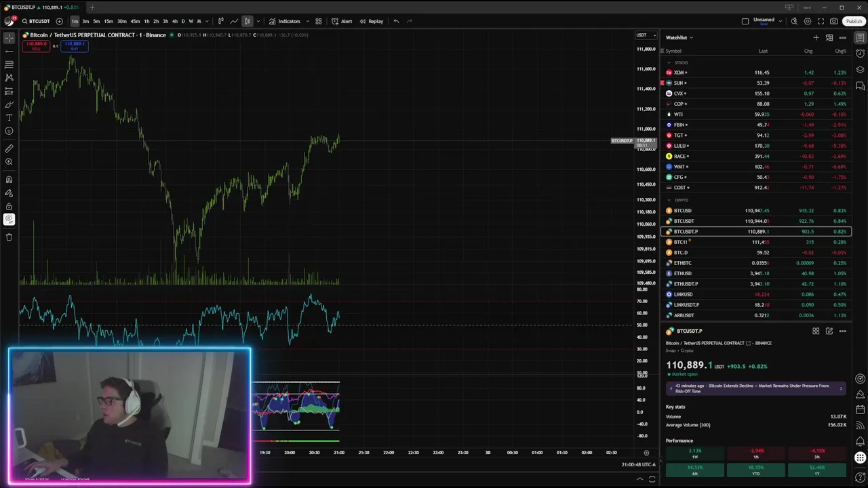Toggle lock all drawings
The image size is (868, 488).
pyautogui.click(x=9, y=206)
